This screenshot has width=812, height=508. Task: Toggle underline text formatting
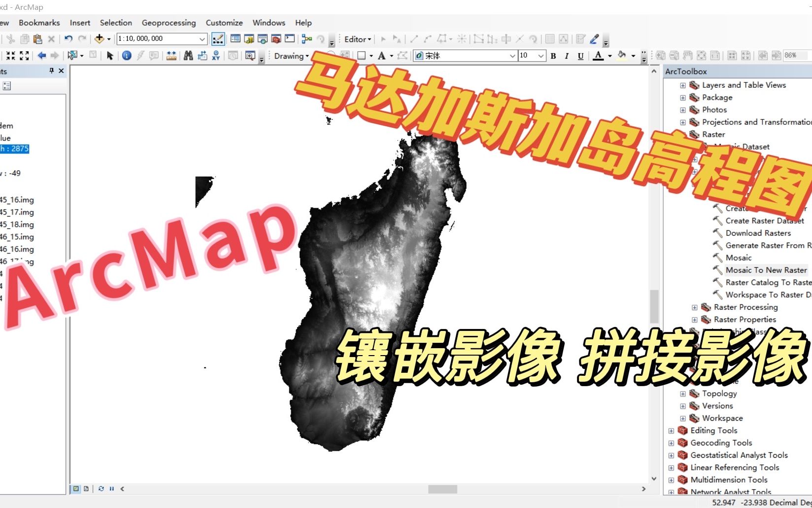(580, 56)
